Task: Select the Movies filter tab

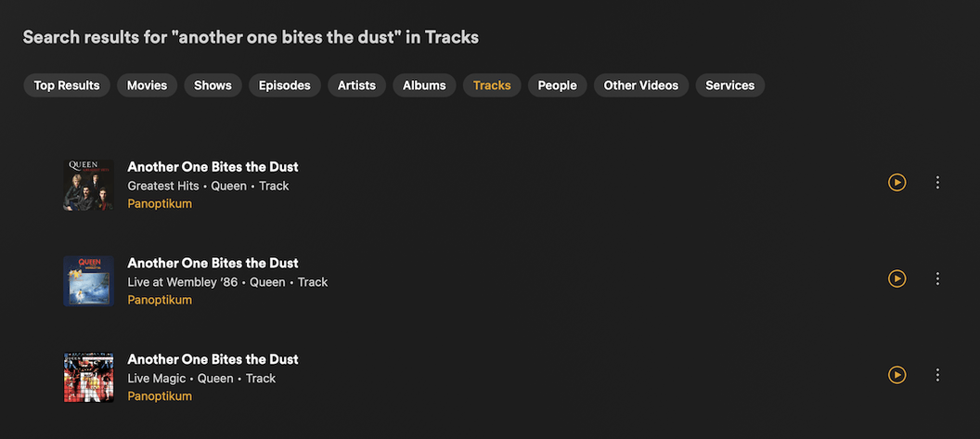Action: pos(148,85)
